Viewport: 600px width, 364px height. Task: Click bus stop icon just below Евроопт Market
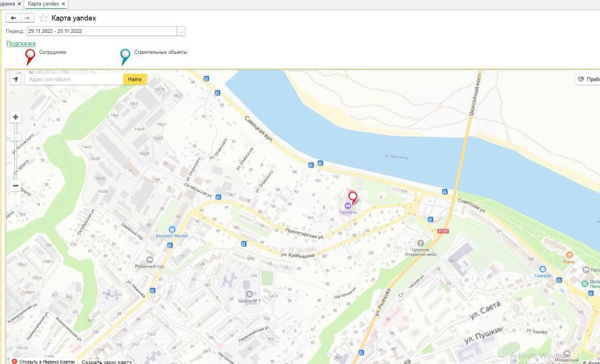point(170,245)
